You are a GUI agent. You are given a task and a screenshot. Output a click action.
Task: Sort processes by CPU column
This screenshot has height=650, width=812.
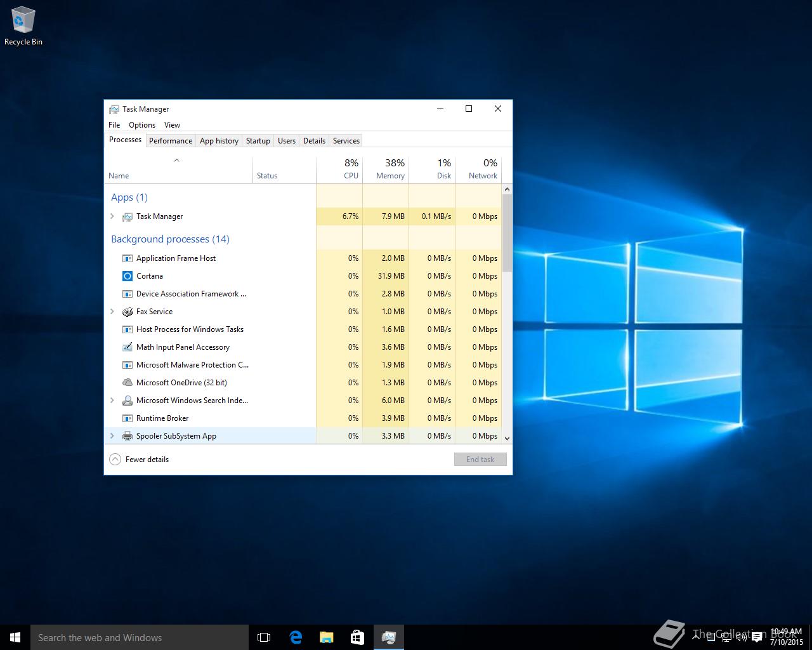click(x=339, y=169)
